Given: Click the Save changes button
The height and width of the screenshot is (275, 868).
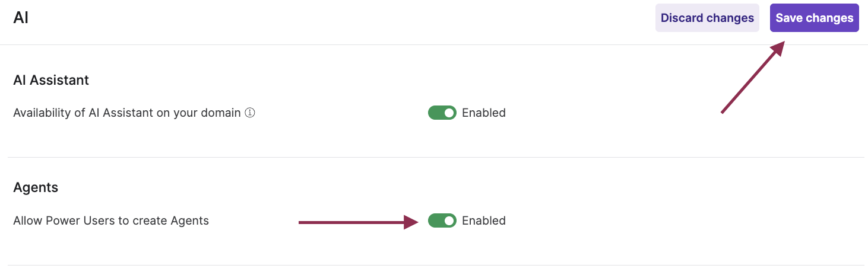Looking at the screenshot, I should point(814,18).
